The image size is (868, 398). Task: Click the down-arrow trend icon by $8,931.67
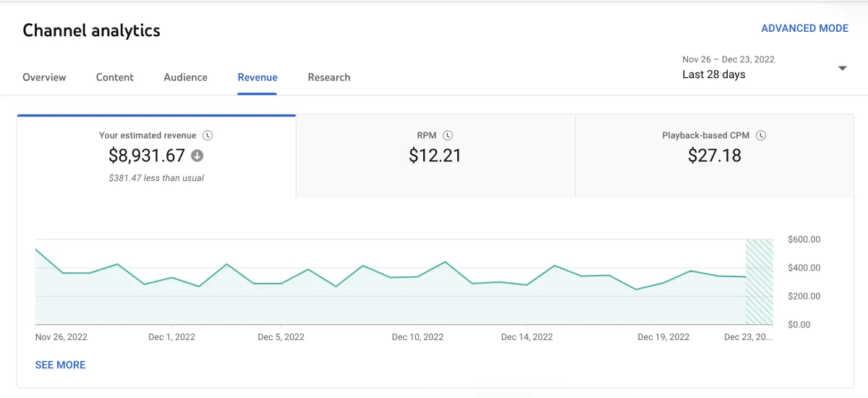pos(197,156)
